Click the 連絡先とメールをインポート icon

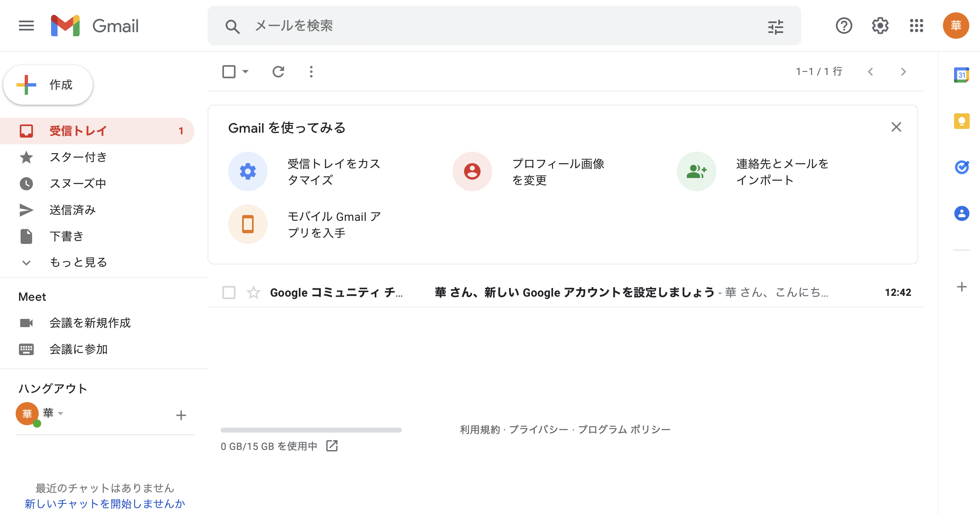(697, 171)
